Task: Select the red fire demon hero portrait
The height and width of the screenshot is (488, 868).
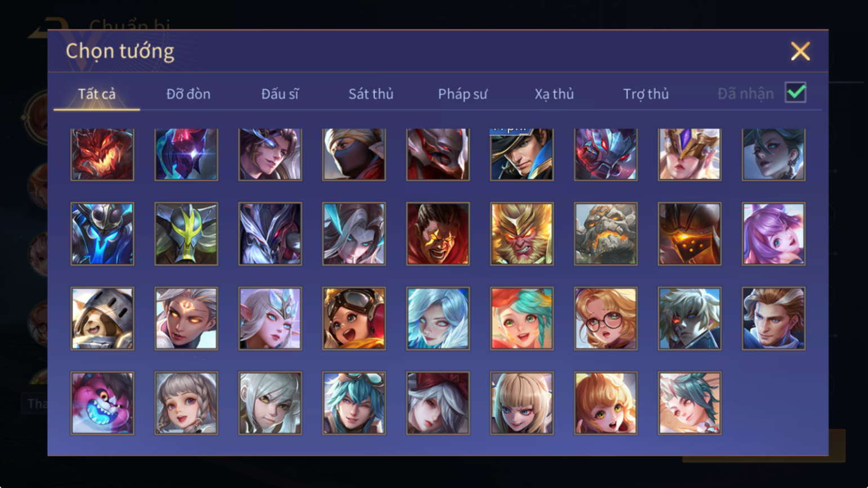Action: point(102,154)
